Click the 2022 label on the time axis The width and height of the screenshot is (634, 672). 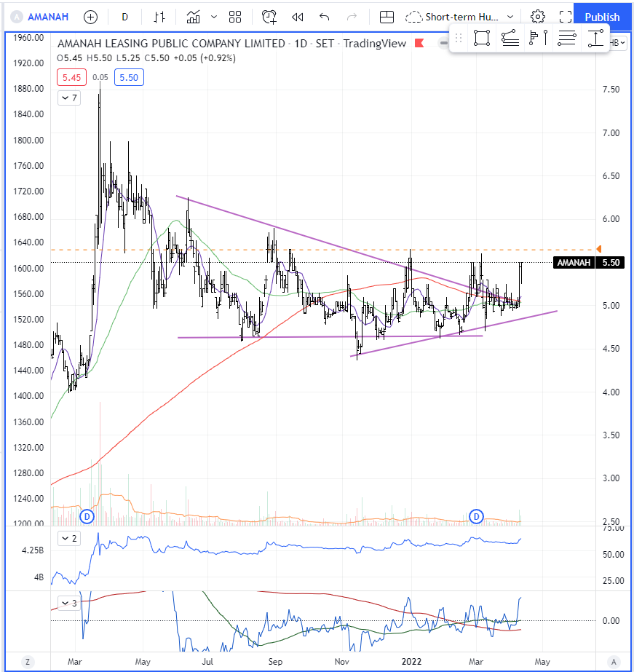(411, 662)
